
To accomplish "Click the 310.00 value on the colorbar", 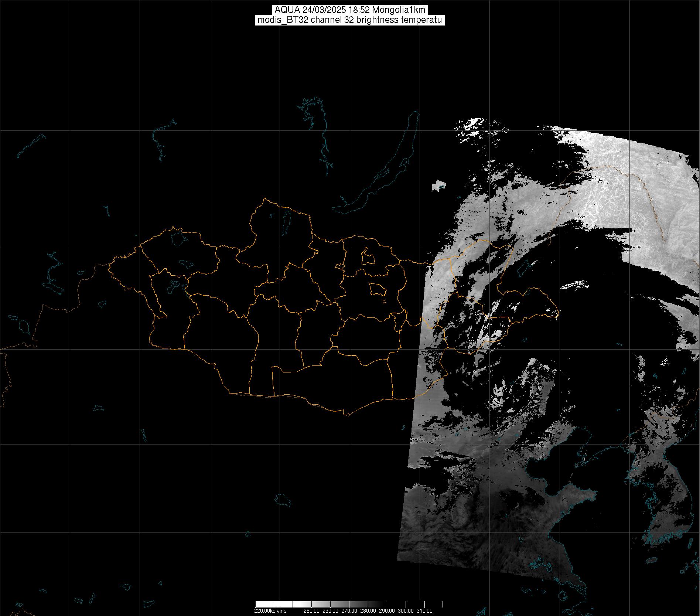I will (424, 611).
